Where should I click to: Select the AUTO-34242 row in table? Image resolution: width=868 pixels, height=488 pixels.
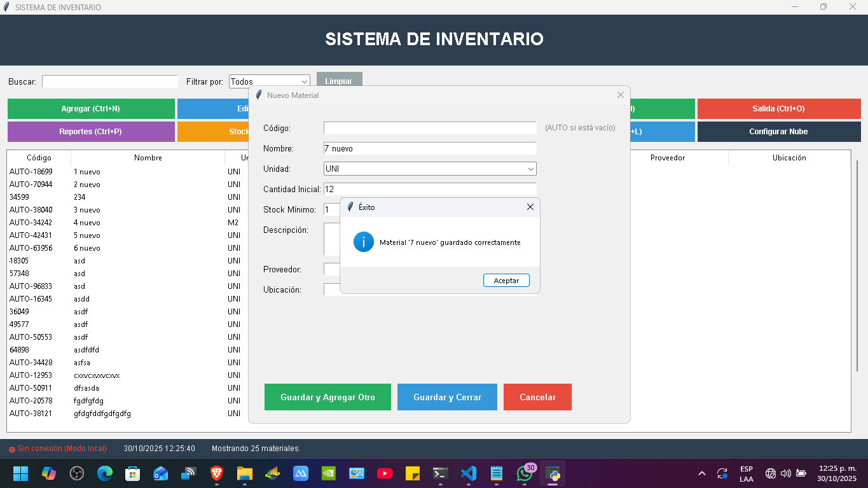point(31,223)
